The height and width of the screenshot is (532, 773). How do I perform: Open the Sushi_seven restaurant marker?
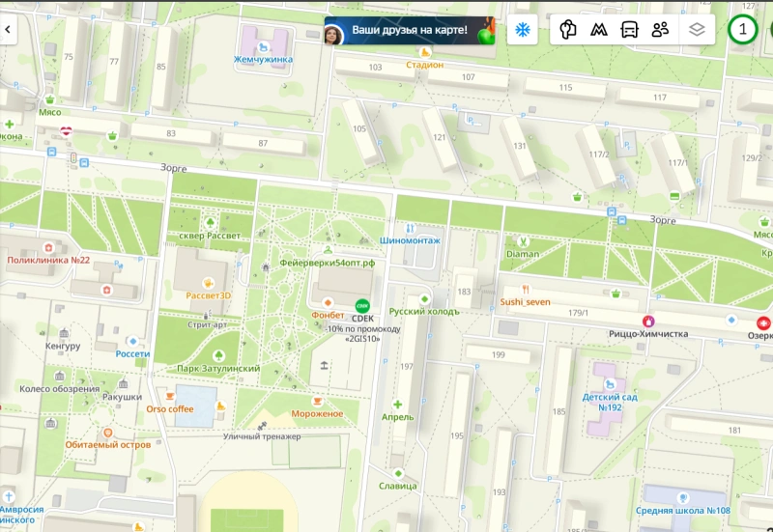(x=525, y=290)
